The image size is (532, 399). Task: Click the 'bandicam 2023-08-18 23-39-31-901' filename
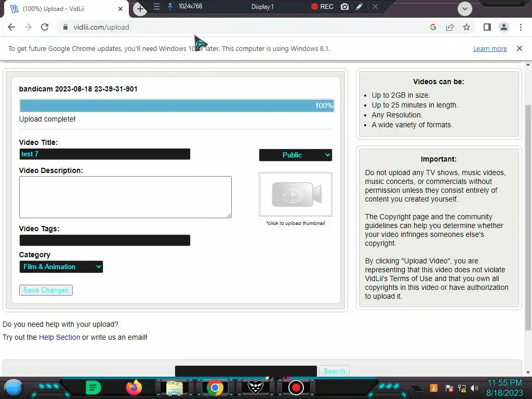click(x=78, y=89)
